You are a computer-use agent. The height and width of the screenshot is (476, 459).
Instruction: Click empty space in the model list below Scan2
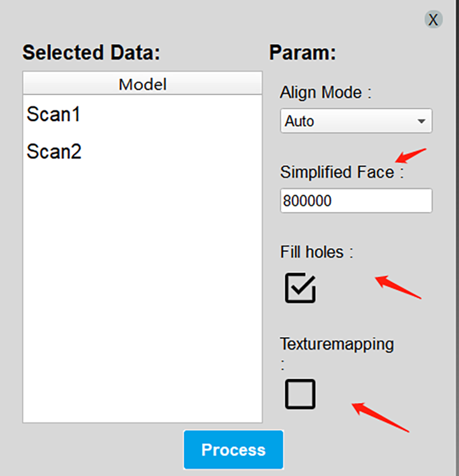142,287
